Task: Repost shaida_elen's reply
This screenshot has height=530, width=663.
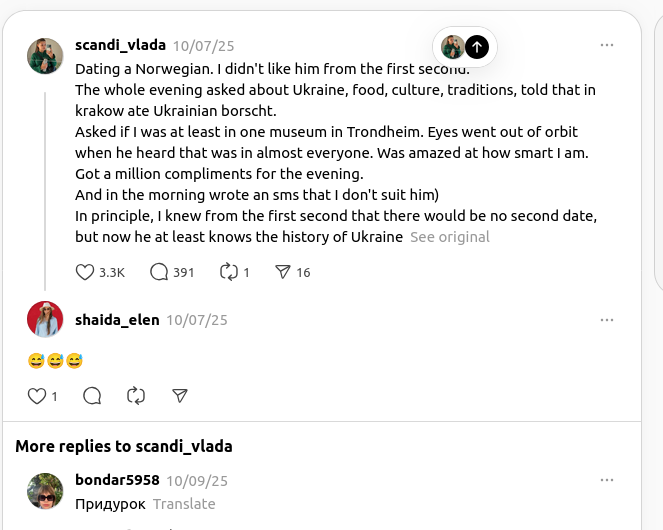Action: point(136,396)
